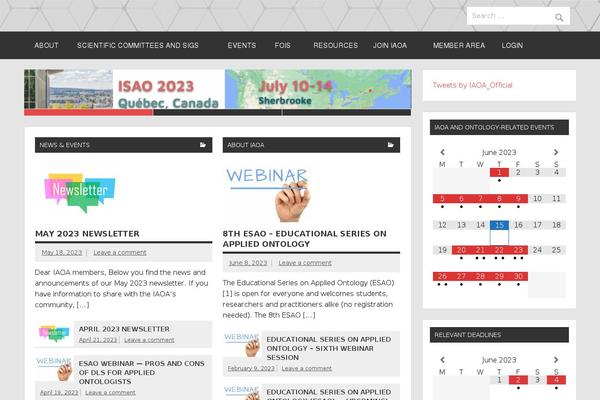Click ESAO Pros and Cons webinar thumbnail
This screenshot has height=400, width=600.
pos(54,369)
